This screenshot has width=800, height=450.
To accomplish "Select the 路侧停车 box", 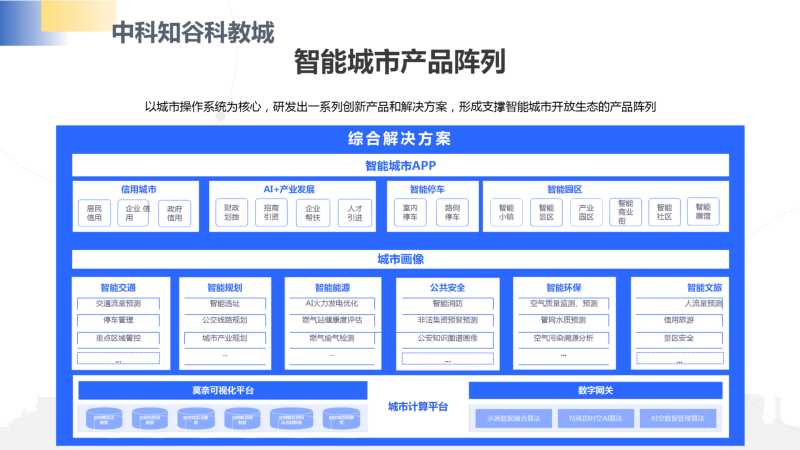I will [452, 212].
